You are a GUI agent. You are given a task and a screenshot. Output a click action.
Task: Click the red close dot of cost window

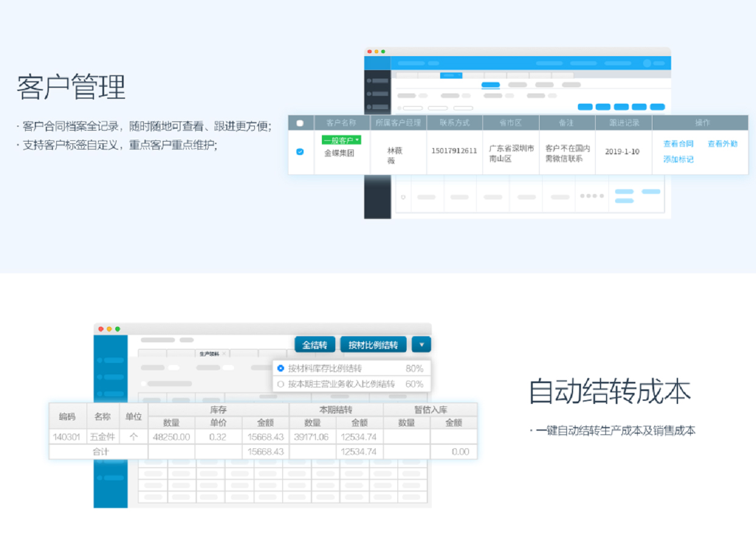[x=101, y=329]
